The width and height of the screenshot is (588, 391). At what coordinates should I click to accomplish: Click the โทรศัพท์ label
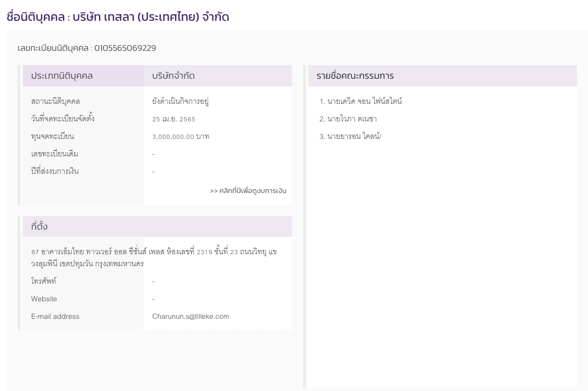coord(44,281)
